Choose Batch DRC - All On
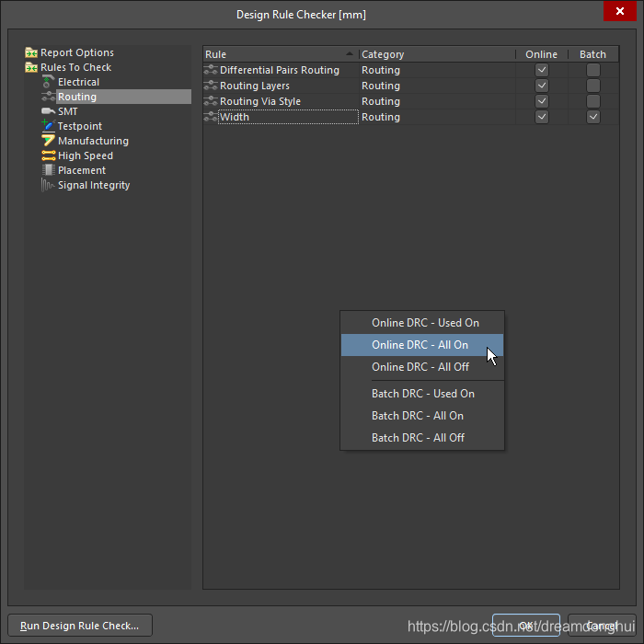The height and width of the screenshot is (644, 644). [x=422, y=416]
